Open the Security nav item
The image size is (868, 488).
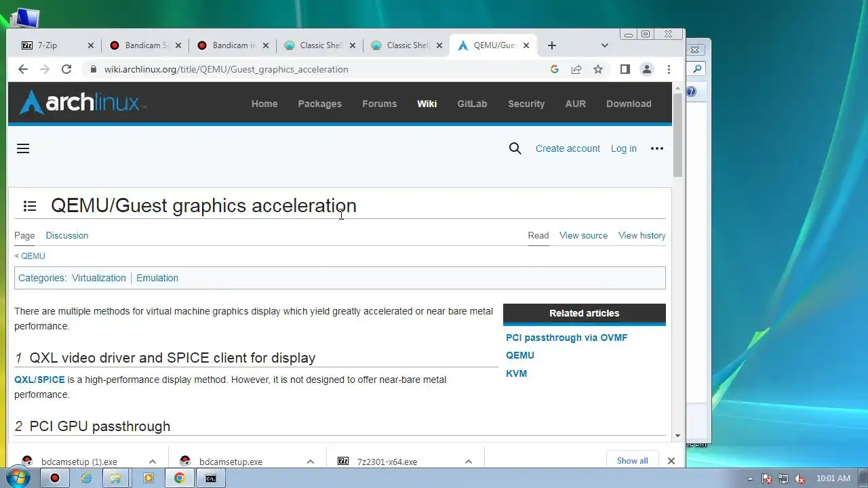point(526,104)
